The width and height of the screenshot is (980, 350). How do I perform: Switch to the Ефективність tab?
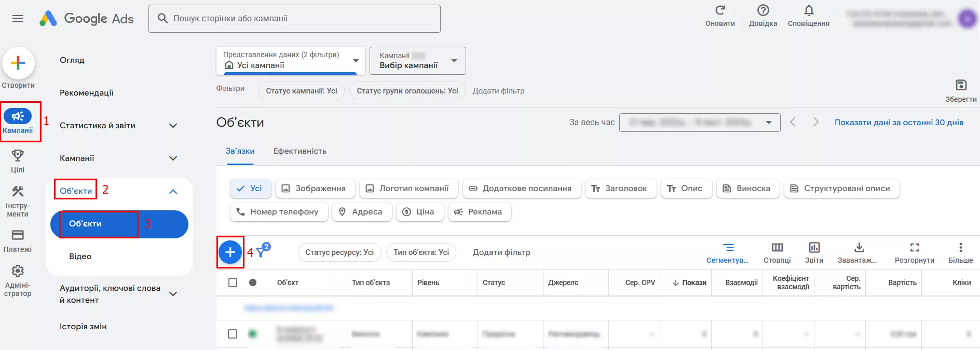click(300, 151)
